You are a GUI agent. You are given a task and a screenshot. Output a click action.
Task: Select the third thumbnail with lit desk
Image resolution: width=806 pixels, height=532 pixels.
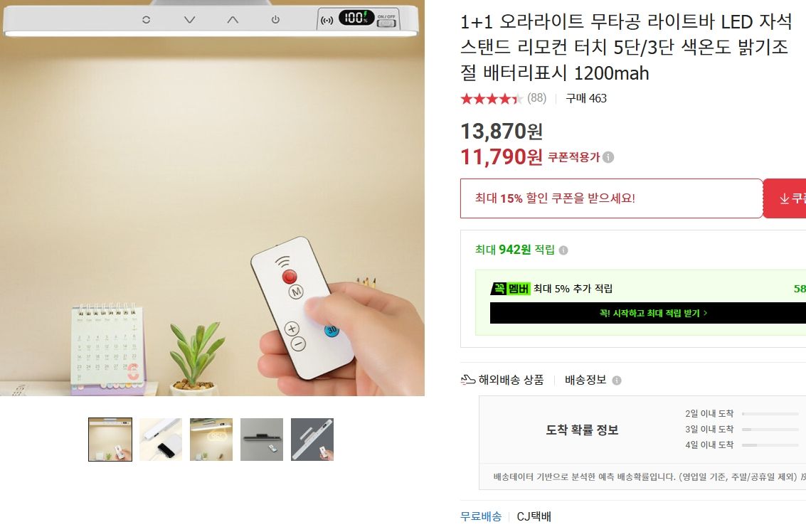click(211, 440)
